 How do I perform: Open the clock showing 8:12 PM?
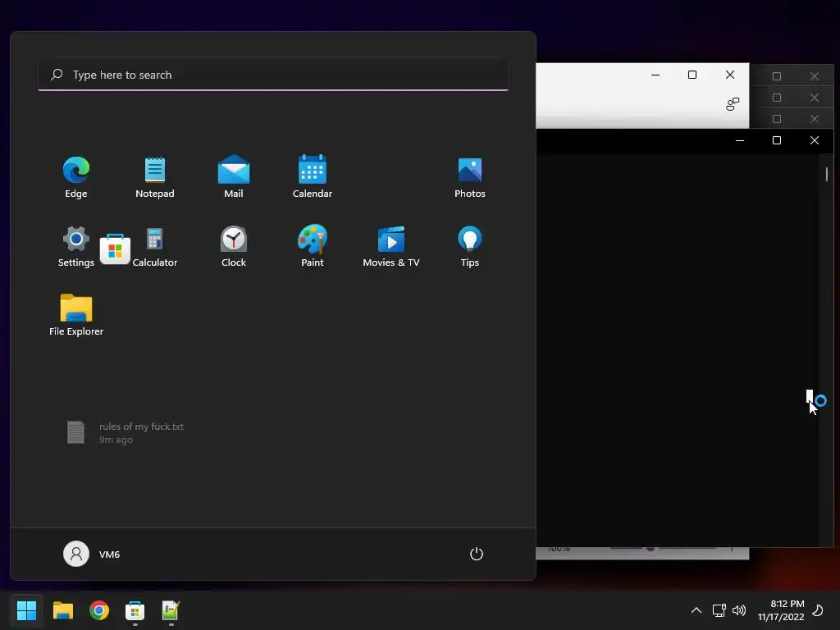click(x=781, y=610)
